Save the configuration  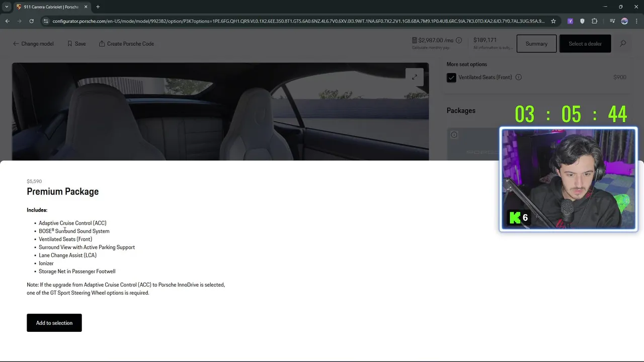click(76, 44)
